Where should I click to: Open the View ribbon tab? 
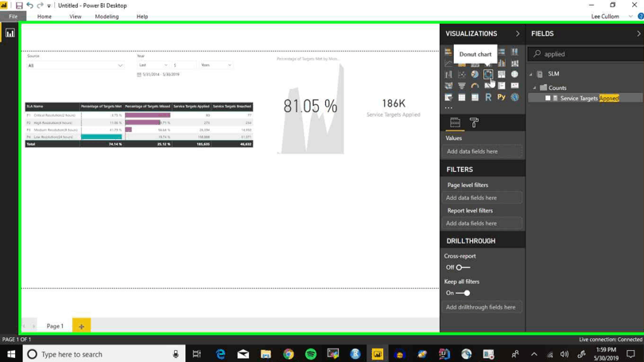[76, 17]
